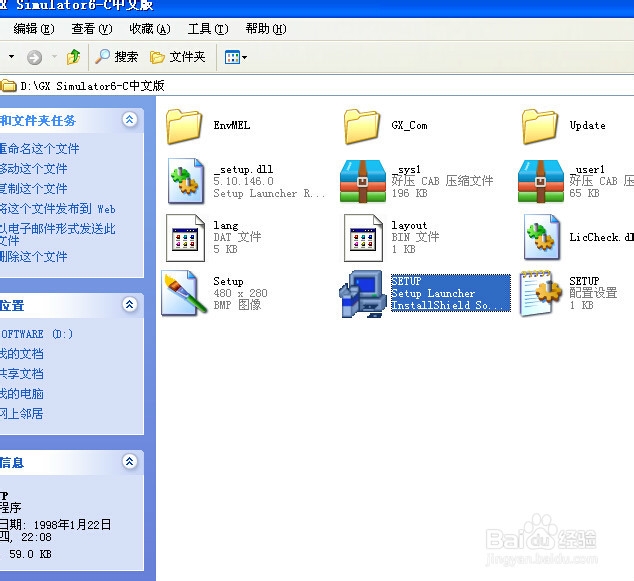Open the 工具(T) menu
Image resolution: width=634 pixels, height=581 pixels.
click(x=208, y=29)
